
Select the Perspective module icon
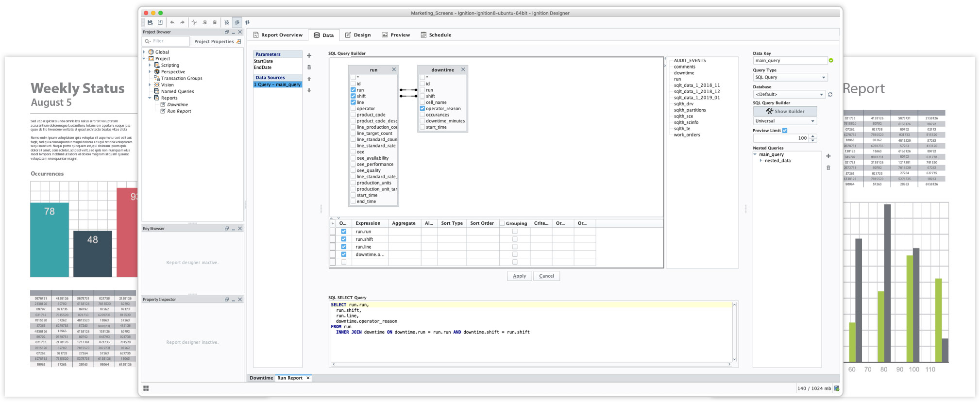click(x=157, y=71)
